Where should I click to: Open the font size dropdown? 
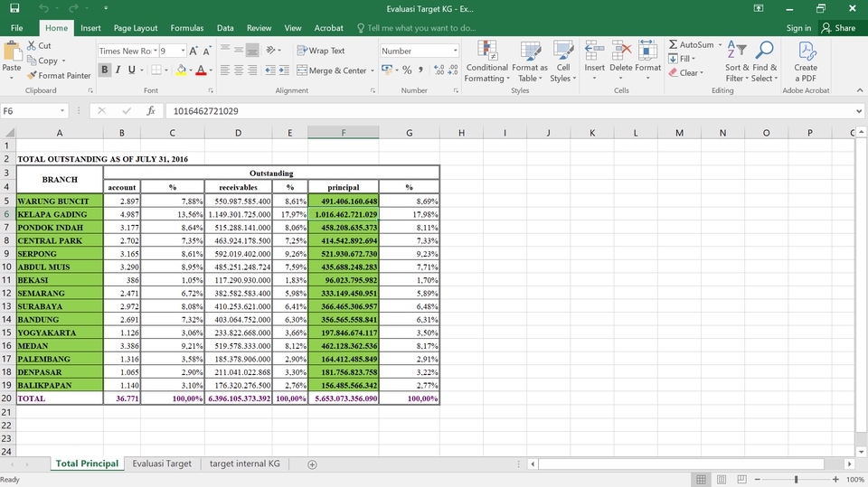point(183,51)
